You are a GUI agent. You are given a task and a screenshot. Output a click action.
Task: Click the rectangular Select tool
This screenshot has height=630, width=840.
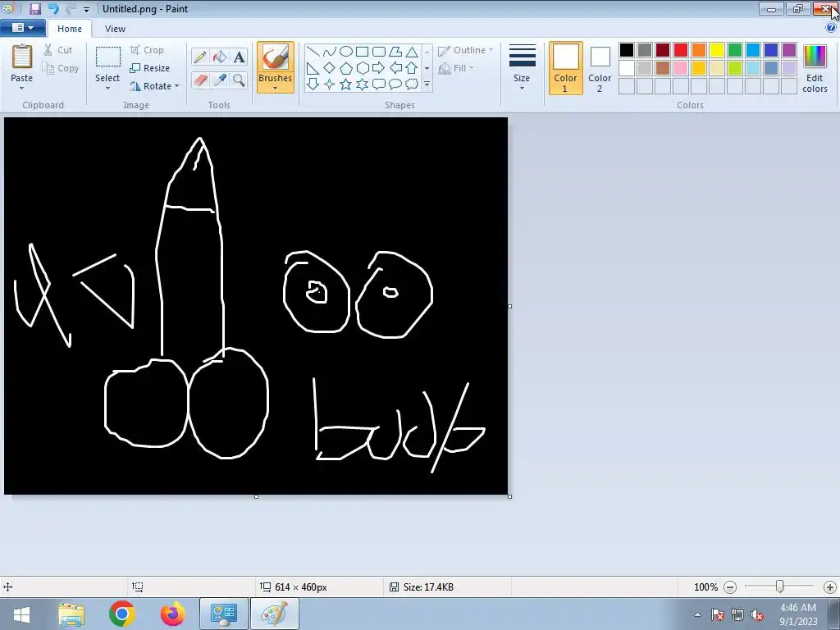107,57
